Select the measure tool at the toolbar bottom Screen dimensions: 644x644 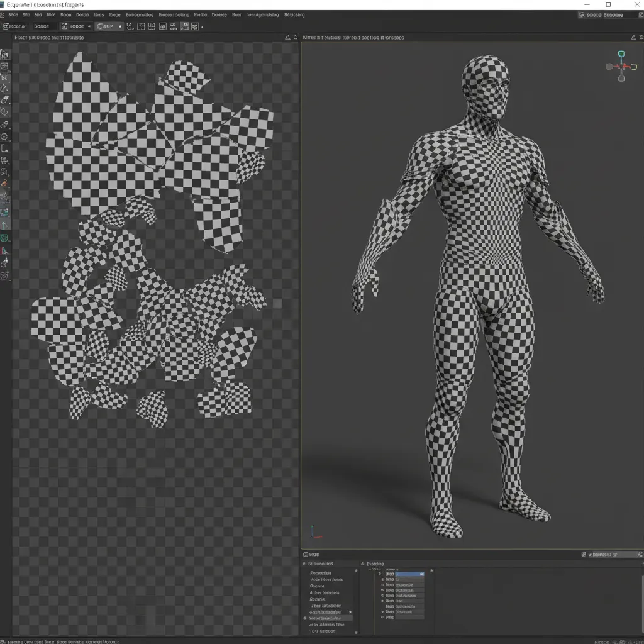[6, 264]
